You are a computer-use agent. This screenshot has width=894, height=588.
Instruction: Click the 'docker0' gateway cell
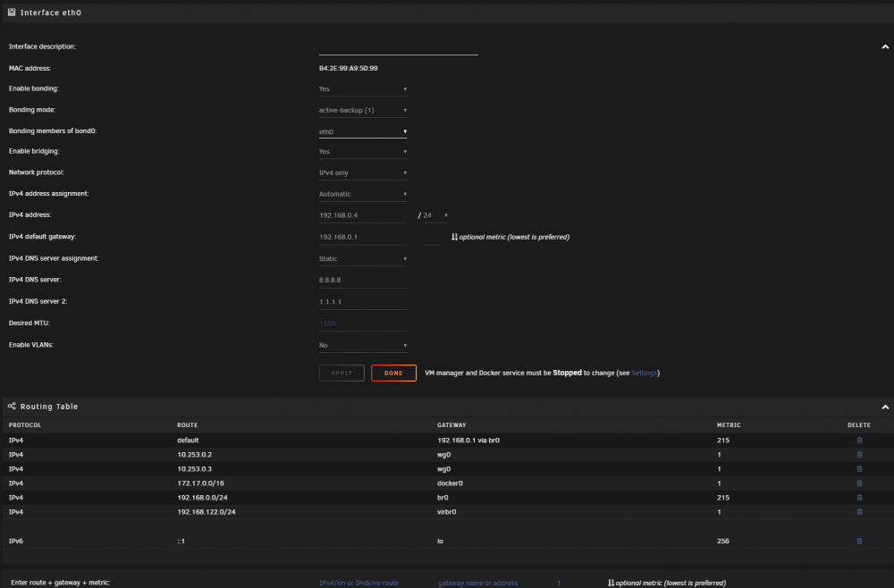450,483
